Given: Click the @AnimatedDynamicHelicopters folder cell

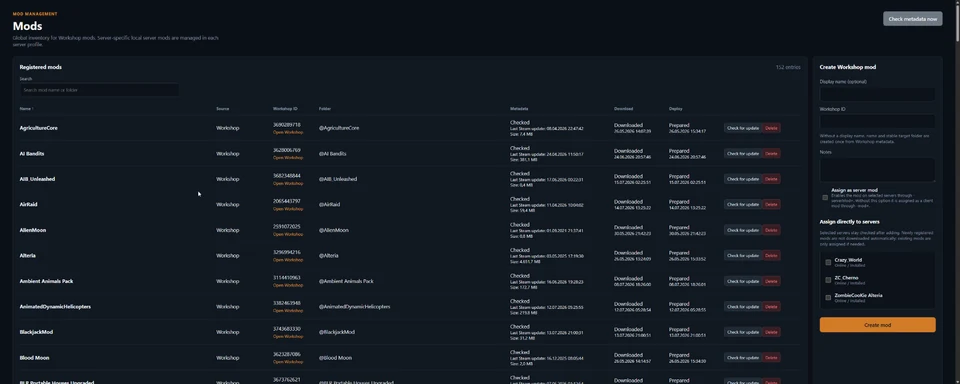Looking at the screenshot, I should pos(354,306).
